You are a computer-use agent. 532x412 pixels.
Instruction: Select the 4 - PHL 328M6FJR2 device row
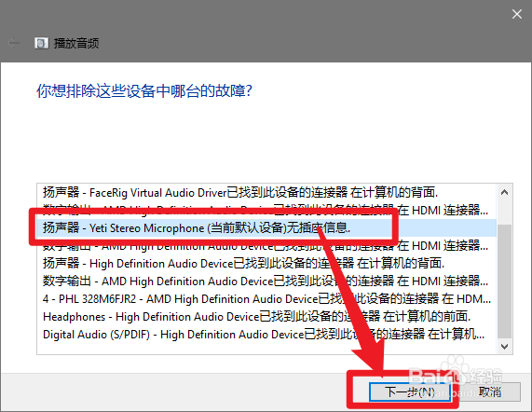point(266,299)
